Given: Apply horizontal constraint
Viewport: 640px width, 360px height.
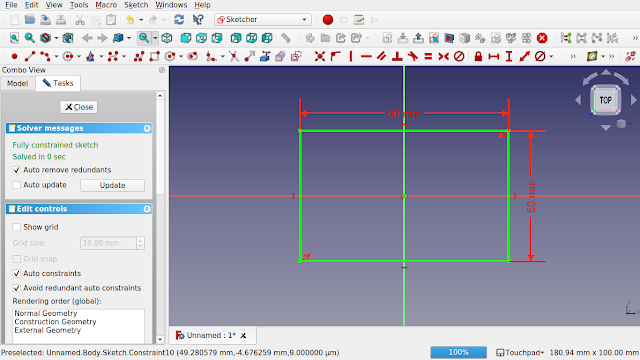Looking at the screenshot, I should coord(366,56).
